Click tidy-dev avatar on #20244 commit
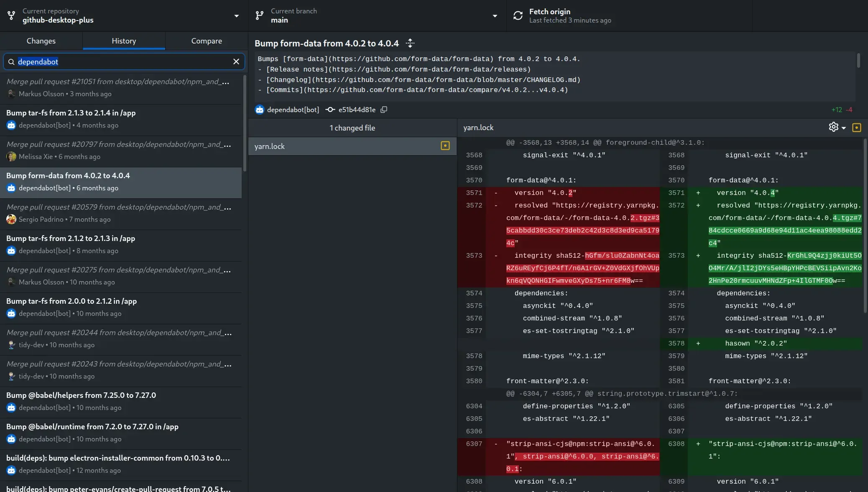Screen dimensions: 868x492 [11, 345]
